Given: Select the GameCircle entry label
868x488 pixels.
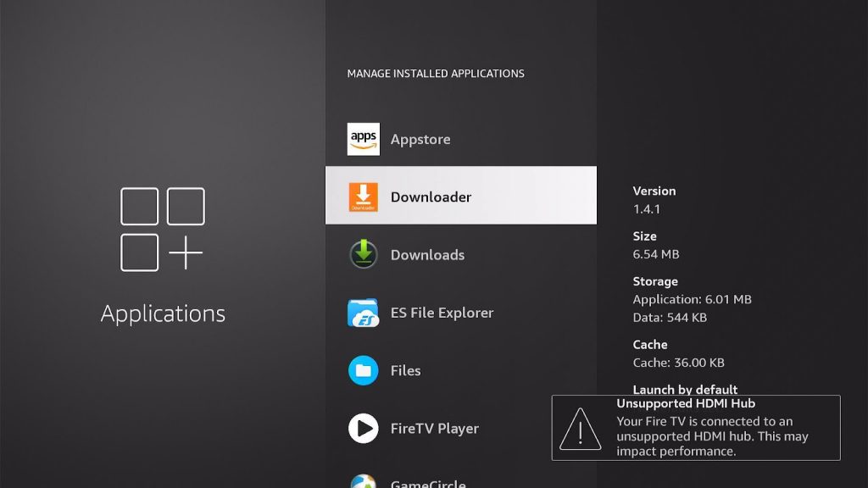Looking at the screenshot, I should tap(428, 483).
